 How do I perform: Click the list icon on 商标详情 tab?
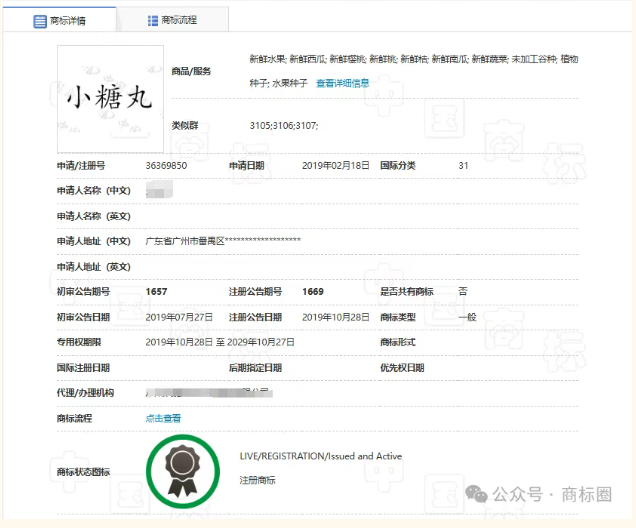click(x=40, y=20)
